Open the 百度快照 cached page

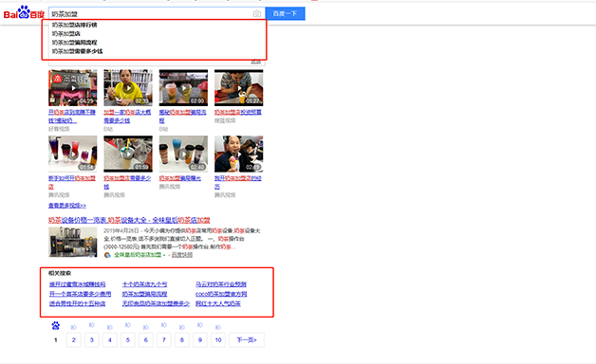(x=181, y=255)
